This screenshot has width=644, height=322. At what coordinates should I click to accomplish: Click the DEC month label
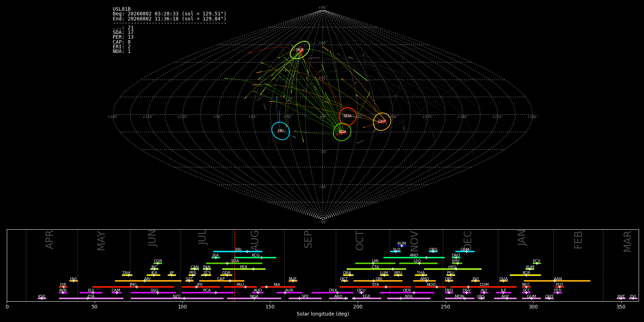(x=468, y=240)
